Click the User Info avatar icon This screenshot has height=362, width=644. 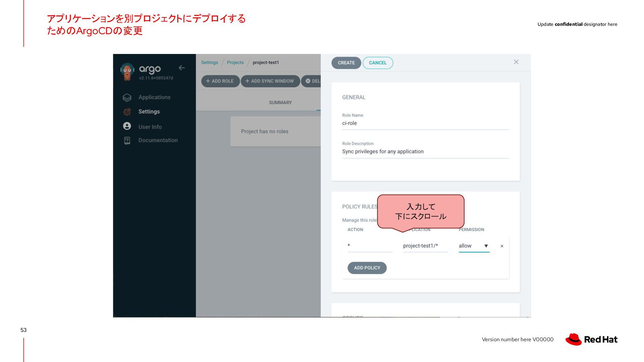(x=127, y=126)
